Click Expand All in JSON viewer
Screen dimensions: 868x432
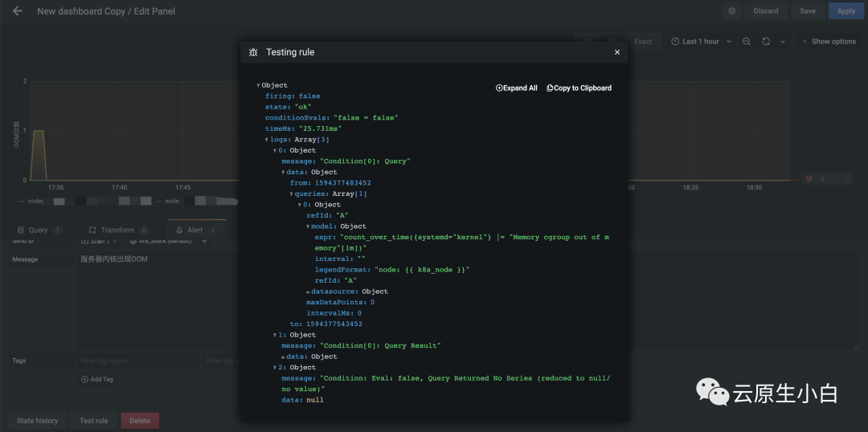(x=517, y=88)
